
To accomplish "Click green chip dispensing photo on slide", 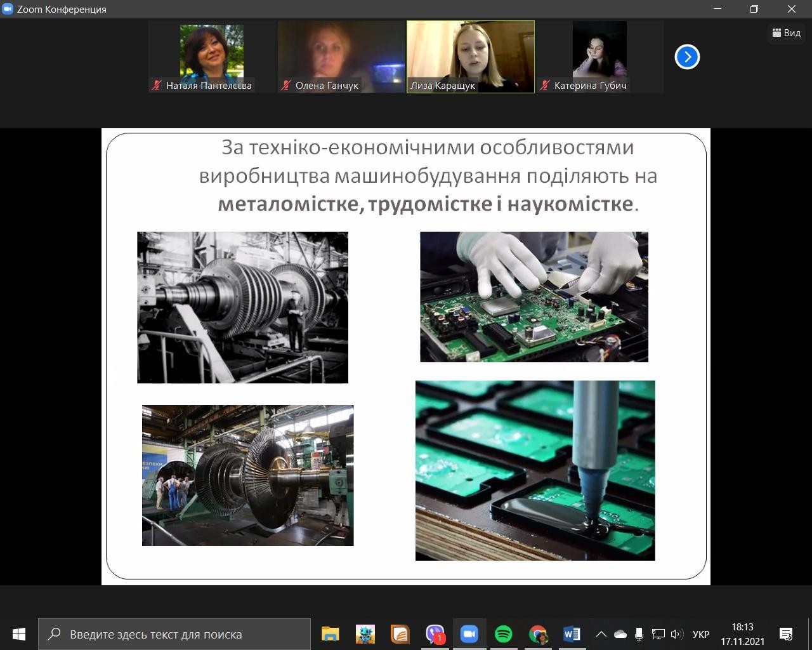I will click(x=535, y=470).
